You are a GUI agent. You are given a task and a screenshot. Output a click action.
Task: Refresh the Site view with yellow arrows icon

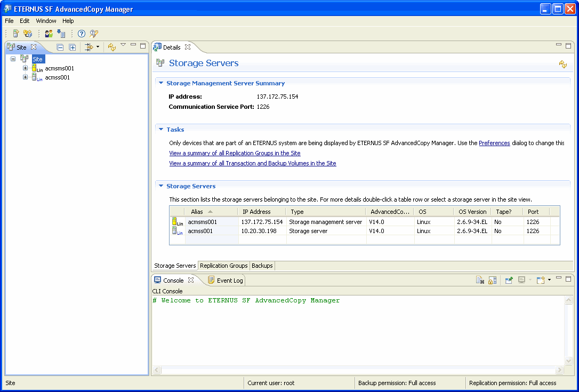[112, 47]
